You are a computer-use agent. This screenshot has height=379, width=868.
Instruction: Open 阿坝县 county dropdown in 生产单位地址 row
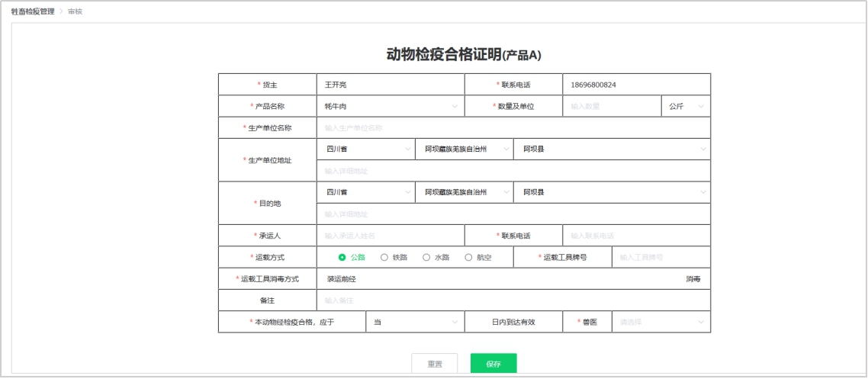tap(612, 149)
